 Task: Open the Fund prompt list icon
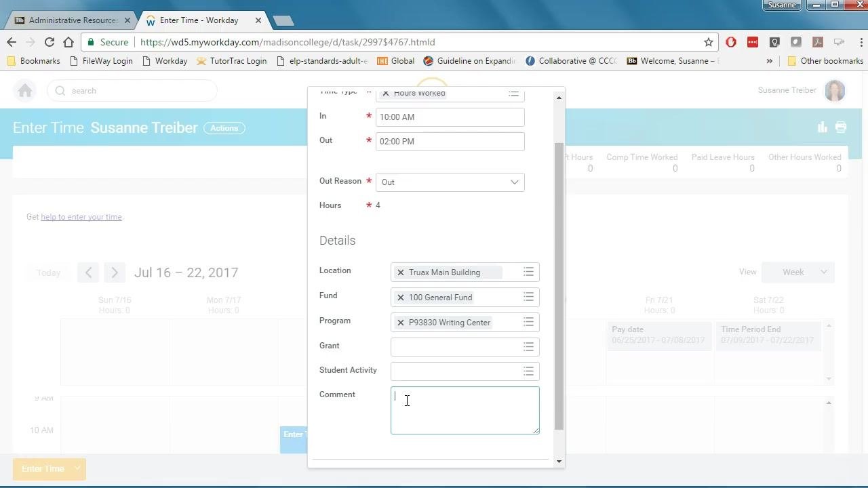[x=528, y=297]
